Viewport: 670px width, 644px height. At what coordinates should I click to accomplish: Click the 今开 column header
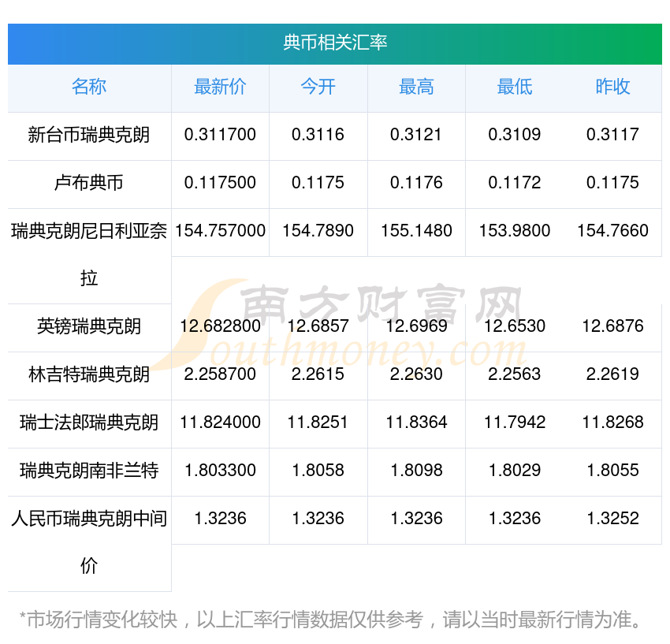(x=318, y=87)
